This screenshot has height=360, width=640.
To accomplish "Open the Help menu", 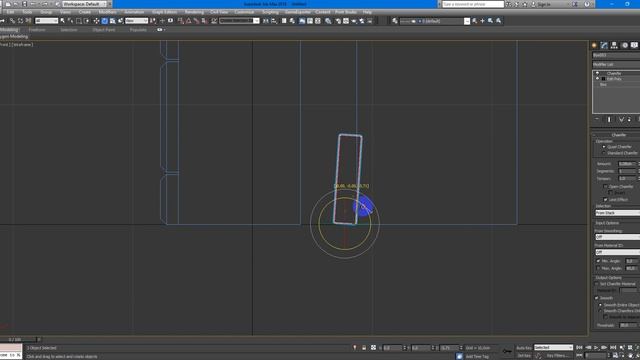I will pyautogui.click(x=367, y=12).
